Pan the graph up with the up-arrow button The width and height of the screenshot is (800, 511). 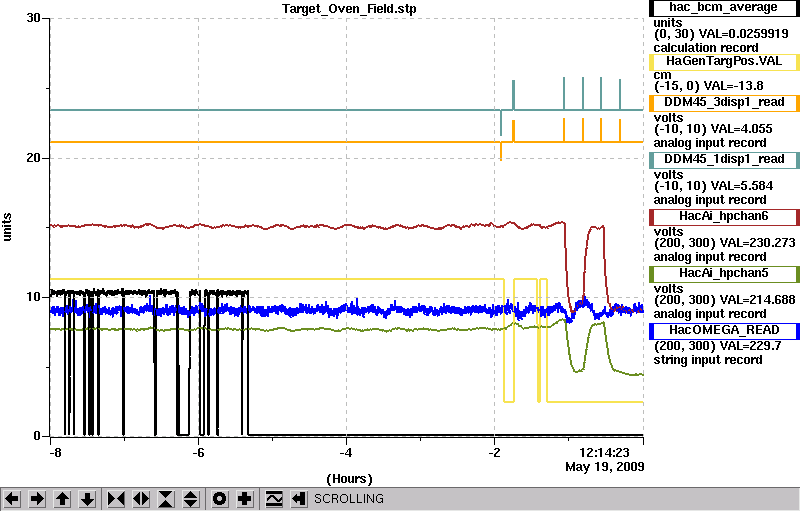pos(63,498)
